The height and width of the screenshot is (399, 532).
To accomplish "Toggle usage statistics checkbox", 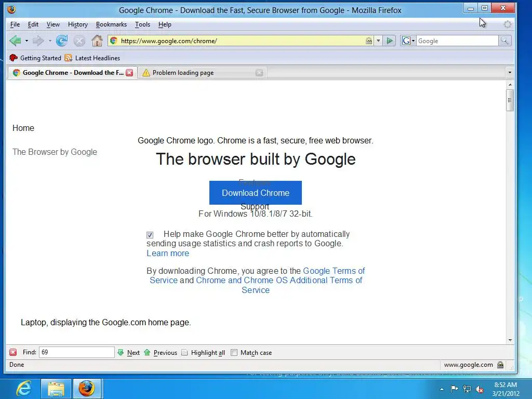I will 150,235.
